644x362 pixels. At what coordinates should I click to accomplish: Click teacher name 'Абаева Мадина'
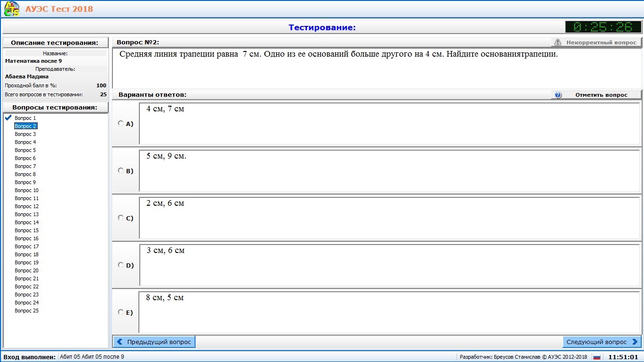pos(27,76)
